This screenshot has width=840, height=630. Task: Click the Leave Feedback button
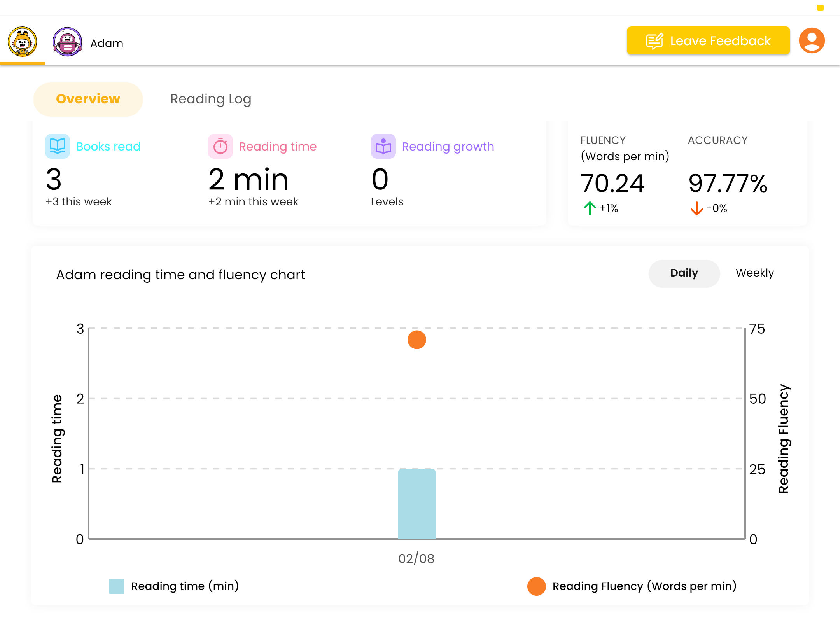point(708,40)
